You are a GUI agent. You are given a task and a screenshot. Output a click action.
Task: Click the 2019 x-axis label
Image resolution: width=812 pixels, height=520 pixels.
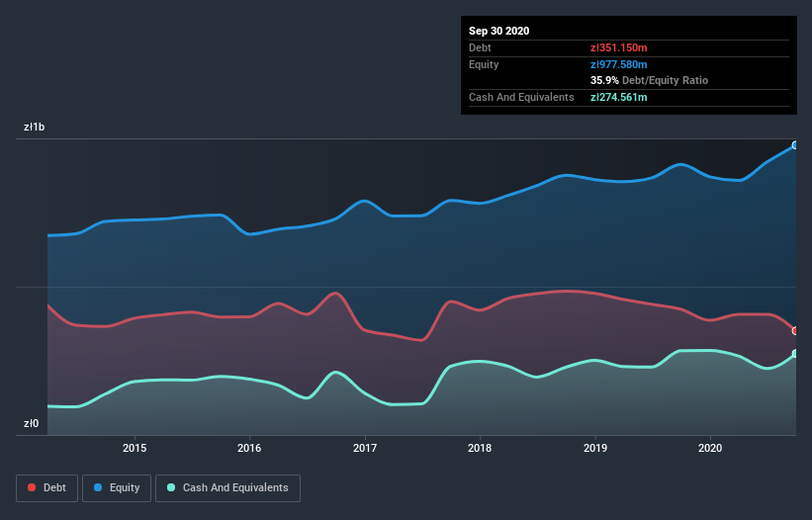595,448
